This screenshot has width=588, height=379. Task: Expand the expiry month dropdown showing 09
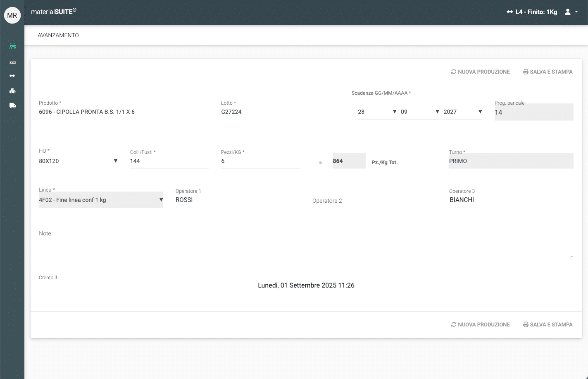(x=420, y=112)
